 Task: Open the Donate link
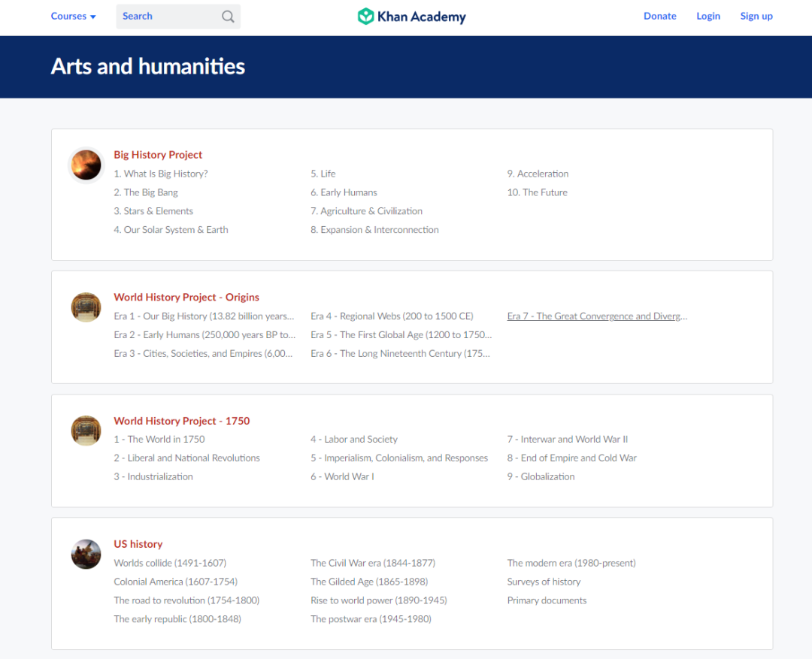(x=660, y=16)
